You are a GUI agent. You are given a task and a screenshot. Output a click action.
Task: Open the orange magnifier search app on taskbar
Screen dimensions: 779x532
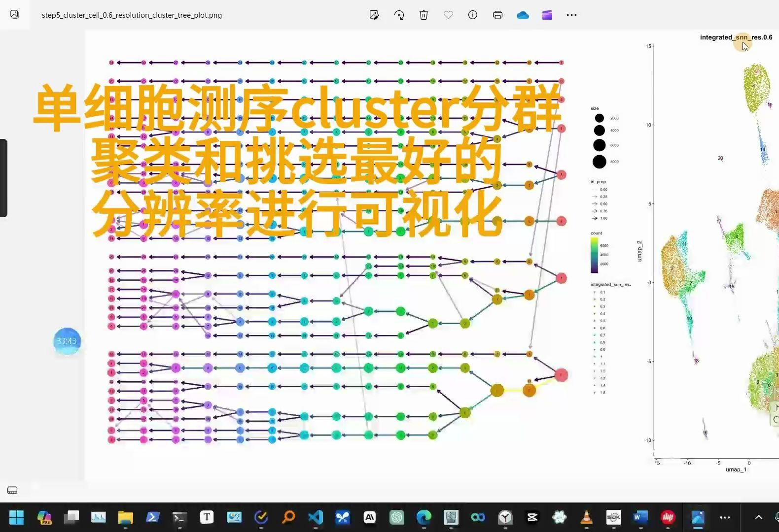288,517
